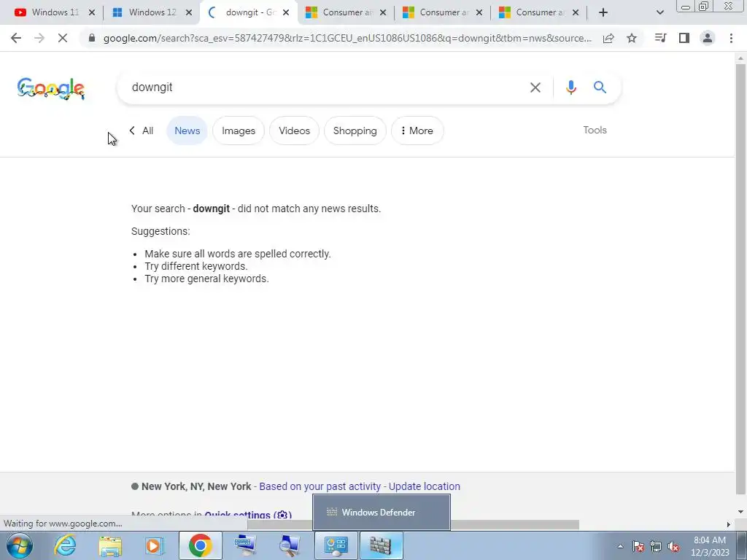This screenshot has width=747, height=560.
Task: Open Chrome three-dot menu
Action: pyautogui.click(x=731, y=38)
